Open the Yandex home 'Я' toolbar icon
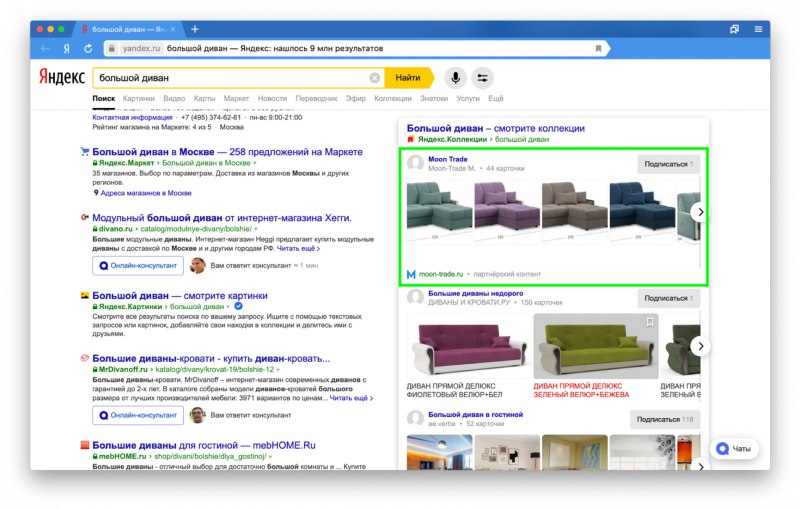Screen dimensions: 800x509 pos(66,48)
